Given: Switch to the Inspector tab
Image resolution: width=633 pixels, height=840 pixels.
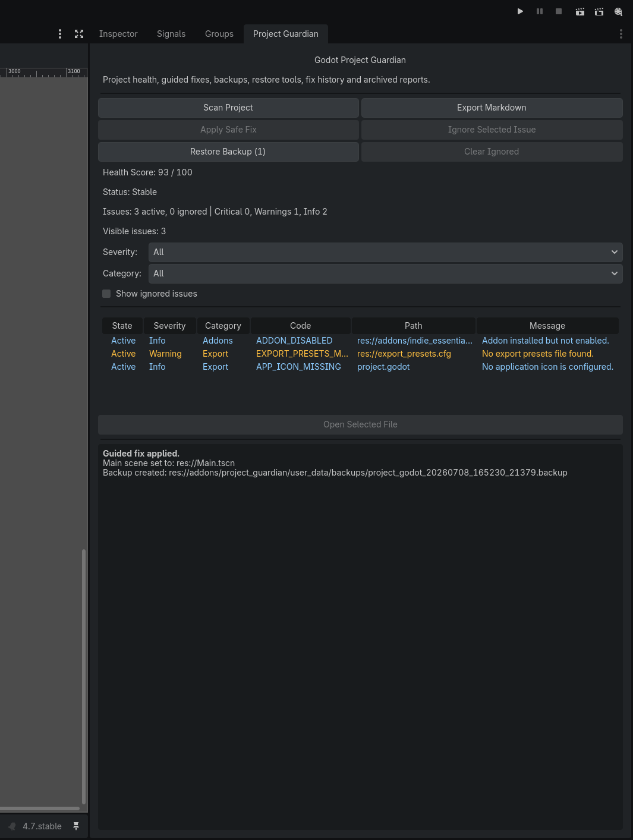Looking at the screenshot, I should tap(118, 34).
